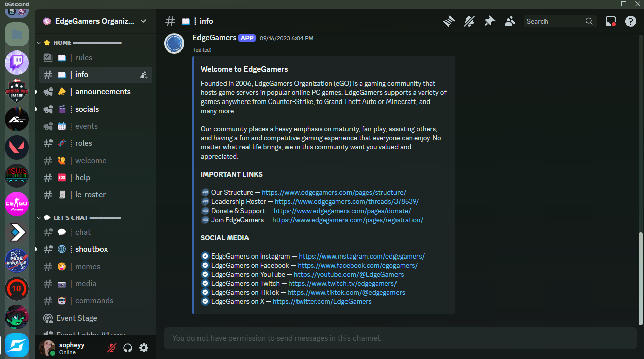Open the EdgeGamers TikTok link
The image size is (644, 359).
[x=346, y=293]
